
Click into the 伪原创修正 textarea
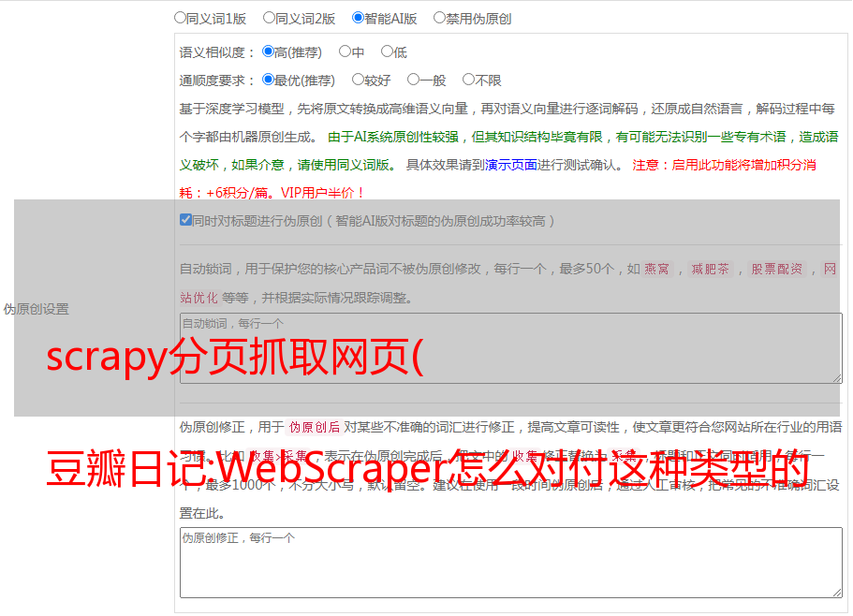point(511,563)
